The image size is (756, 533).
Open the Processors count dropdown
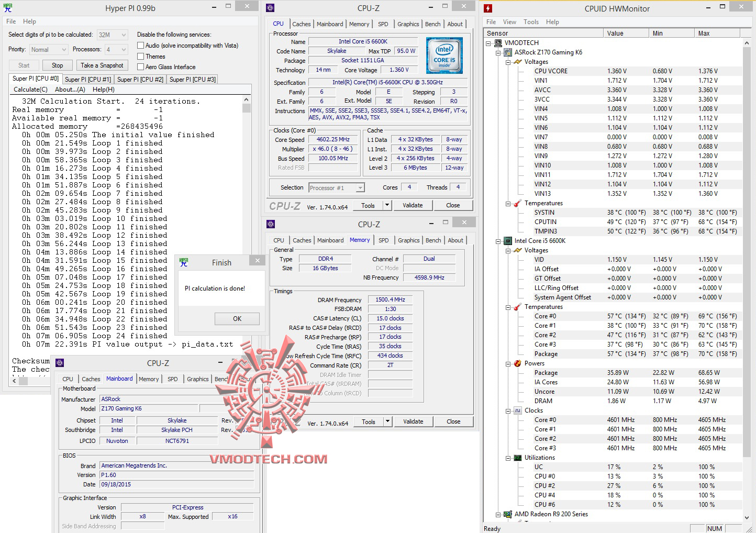point(116,50)
